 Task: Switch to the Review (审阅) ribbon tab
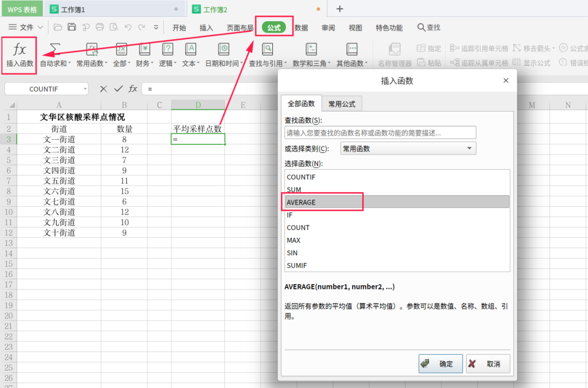tap(328, 28)
